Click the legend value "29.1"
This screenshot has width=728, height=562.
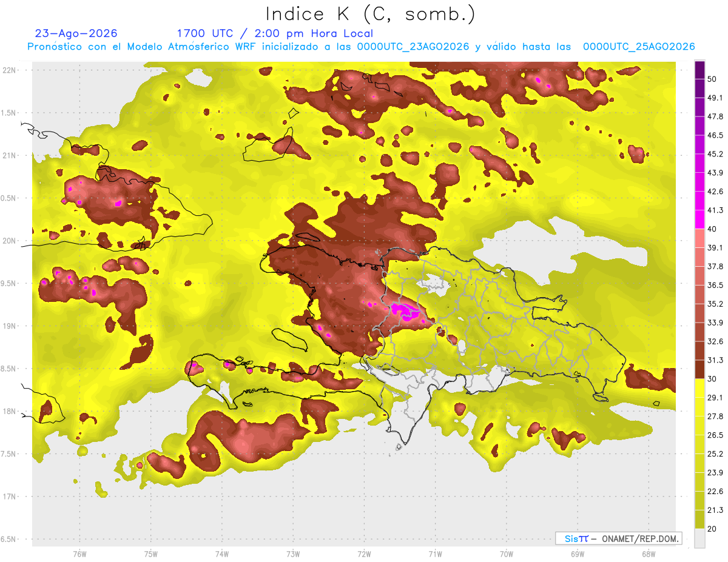[x=715, y=398]
